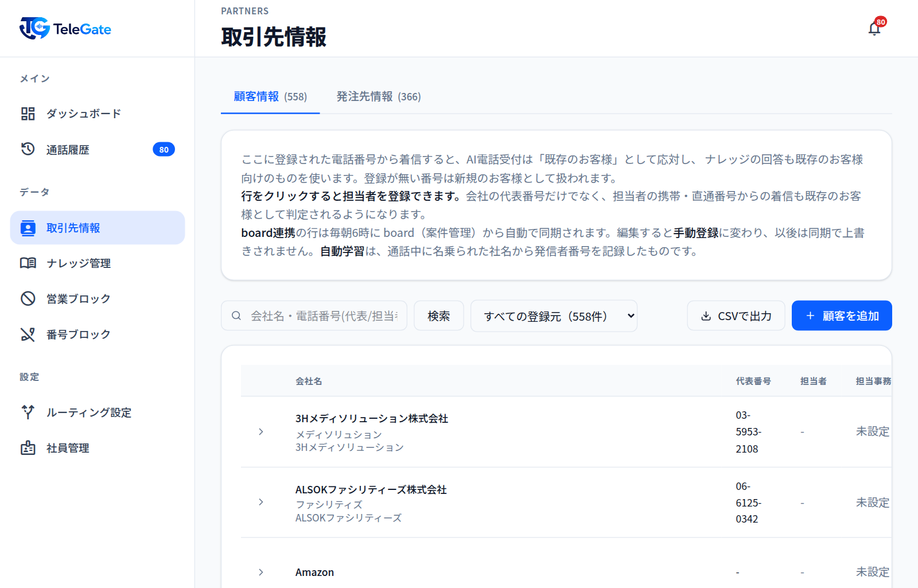918x588 pixels.
Task: Open 営業ブロック page
Action: click(98, 299)
